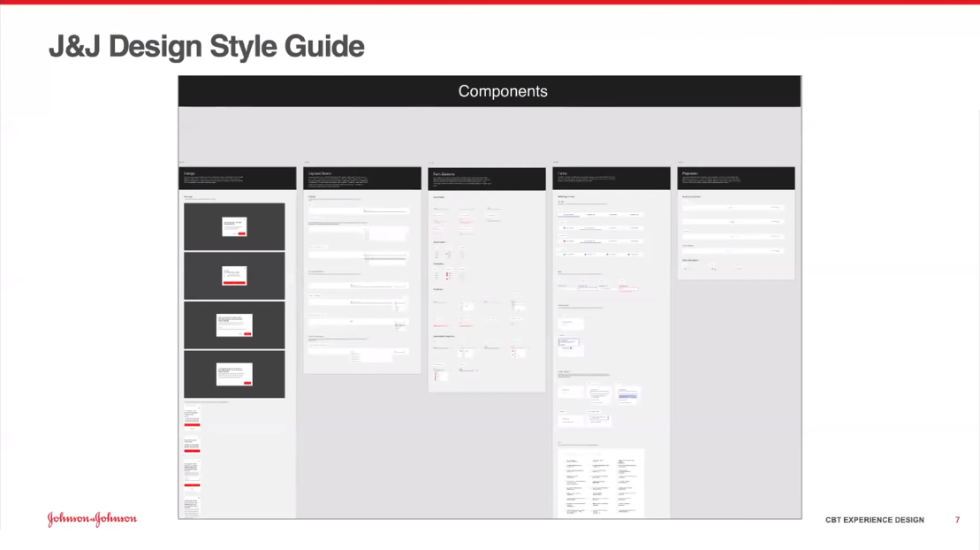The height and width of the screenshot is (550, 980).
Task: Open the topmost dark dialog preview thumbnail
Action: (x=234, y=226)
